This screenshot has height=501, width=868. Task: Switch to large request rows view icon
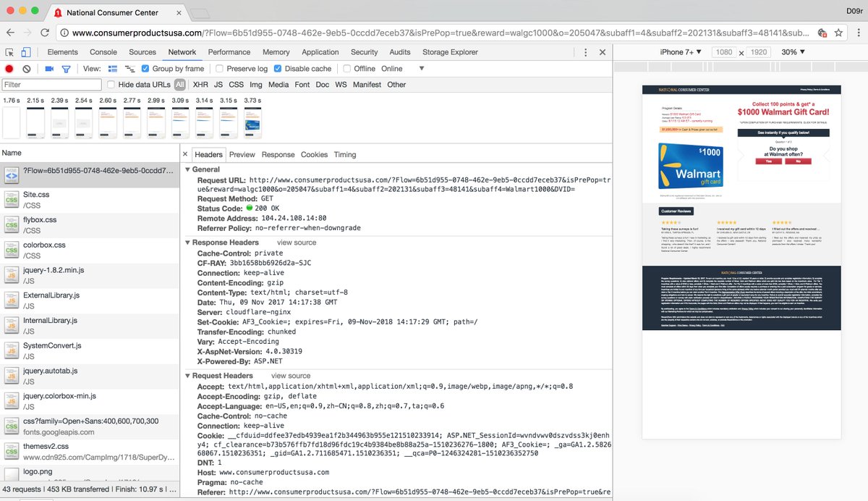(x=113, y=69)
